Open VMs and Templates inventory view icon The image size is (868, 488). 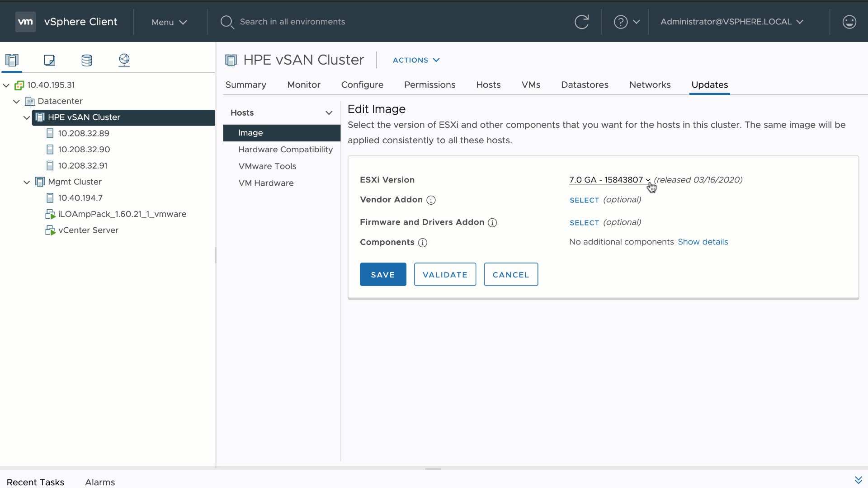tap(49, 60)
